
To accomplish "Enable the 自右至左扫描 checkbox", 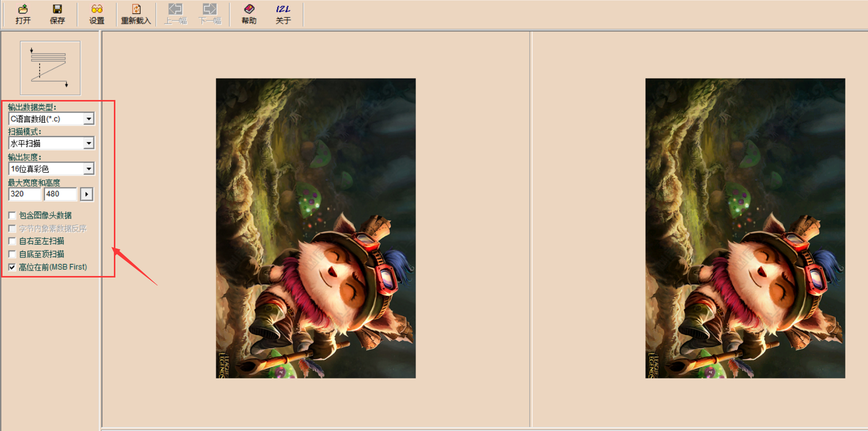I will click(12, 241).
